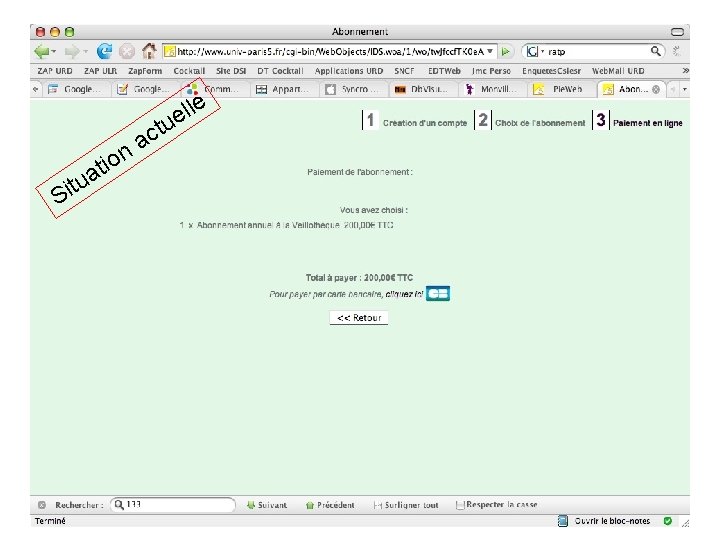720x540 pixels.
Task: Open the ZapForm bookmark
Action: pyautogui.click(x=145, y=71)
